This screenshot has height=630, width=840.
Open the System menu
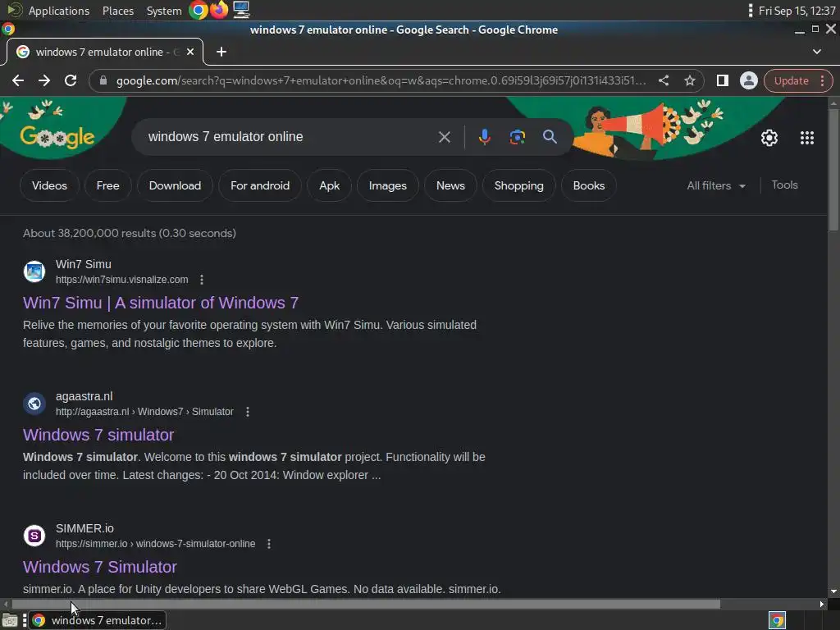pos(164,11)
